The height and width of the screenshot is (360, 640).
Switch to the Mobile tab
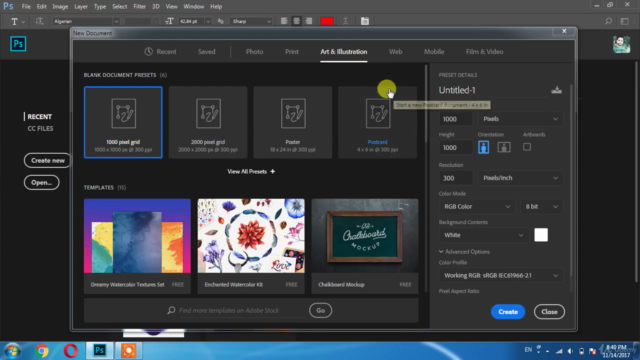pos(434,52)
